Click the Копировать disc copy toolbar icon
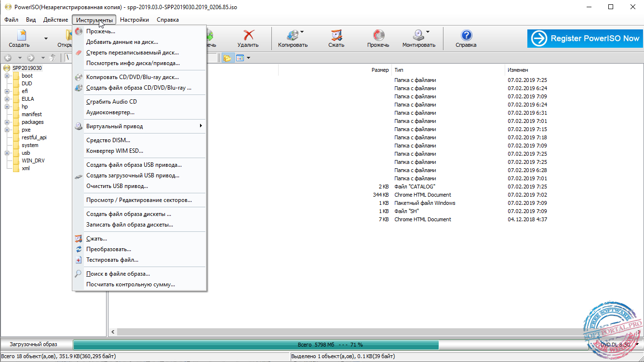644x362 pixels. point(292,35)
